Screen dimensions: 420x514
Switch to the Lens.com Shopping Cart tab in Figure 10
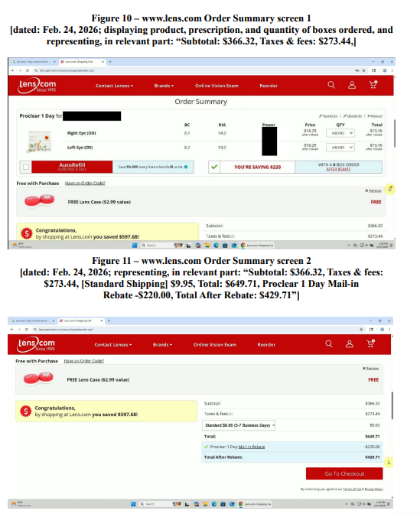(81, 62)
